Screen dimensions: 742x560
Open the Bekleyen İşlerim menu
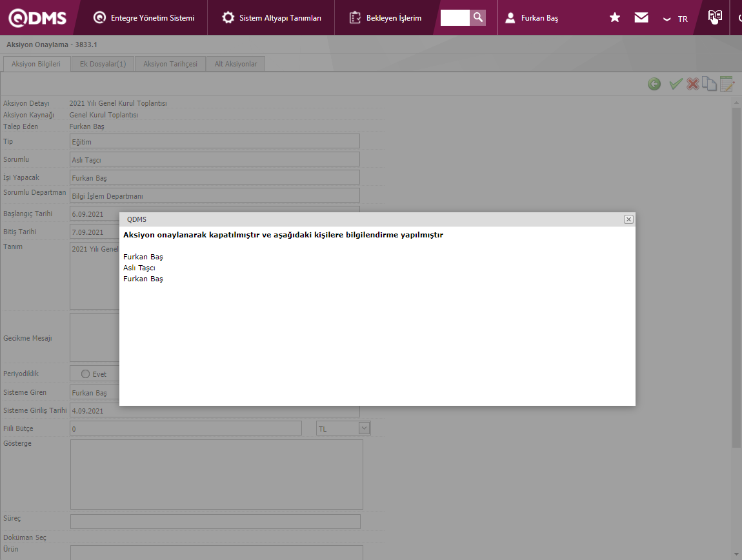point(385,18)
